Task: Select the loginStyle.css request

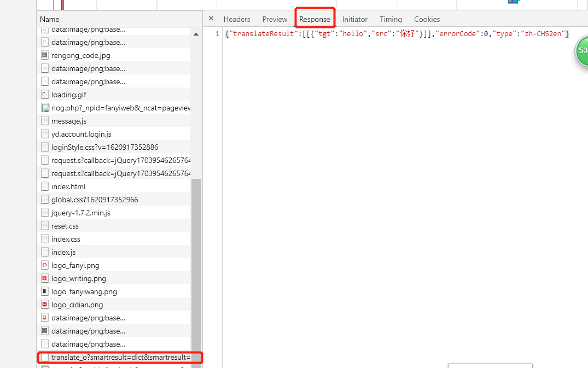Action: click(114, 147)
